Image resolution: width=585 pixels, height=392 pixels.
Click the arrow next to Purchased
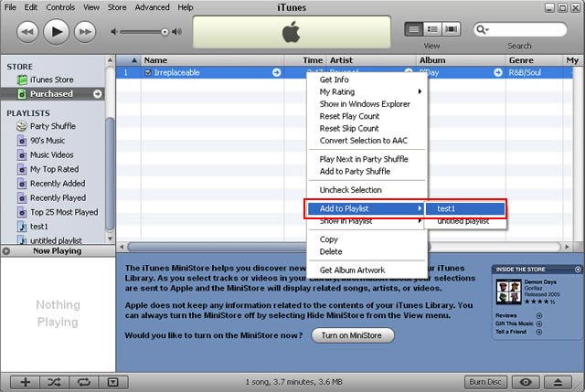coord(98,94)
